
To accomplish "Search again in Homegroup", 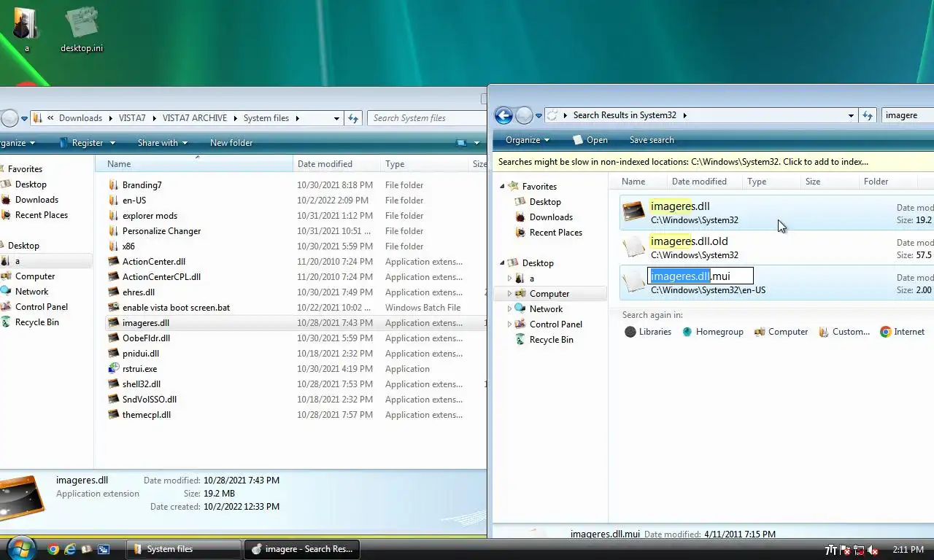I will 712,332.
